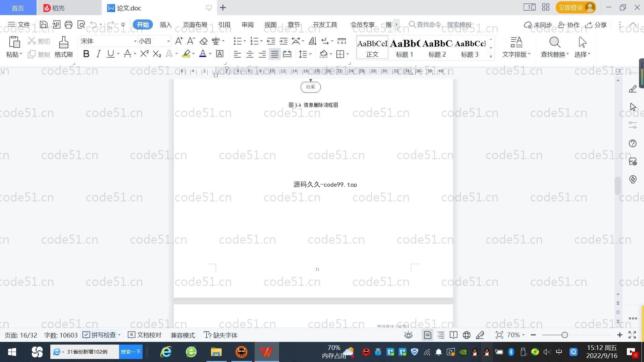Click the superscript X² icon
The width and height of the screenshot is (644, 362).
coord(144,54)
